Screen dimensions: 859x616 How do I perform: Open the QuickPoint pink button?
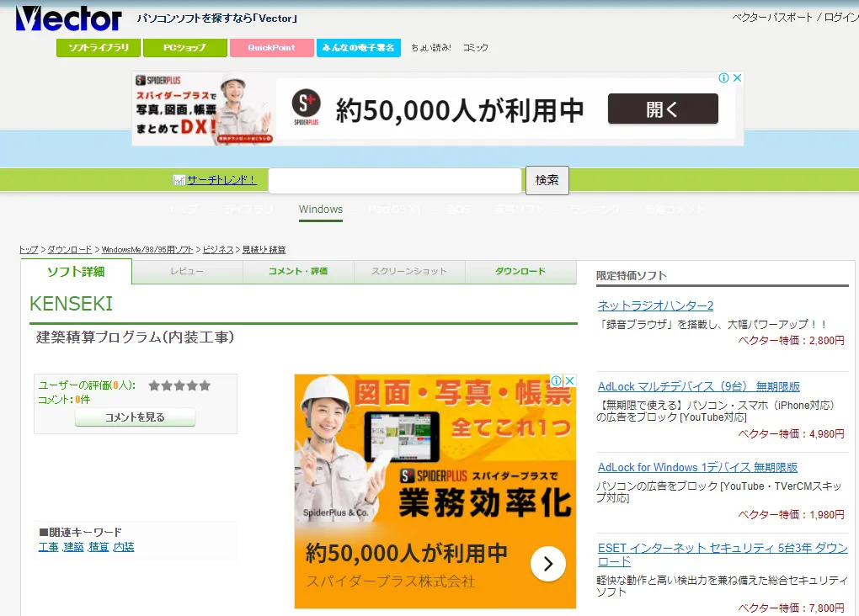271,48
